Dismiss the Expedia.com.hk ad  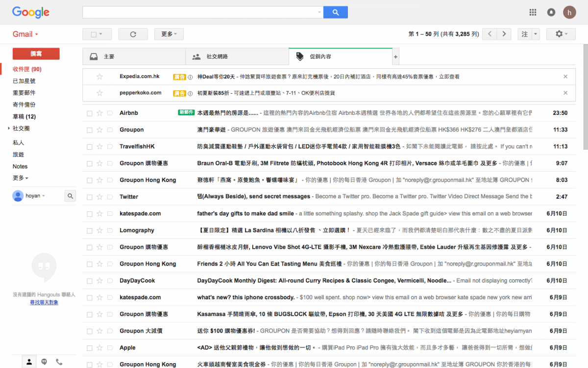click(x=565, y=77)
